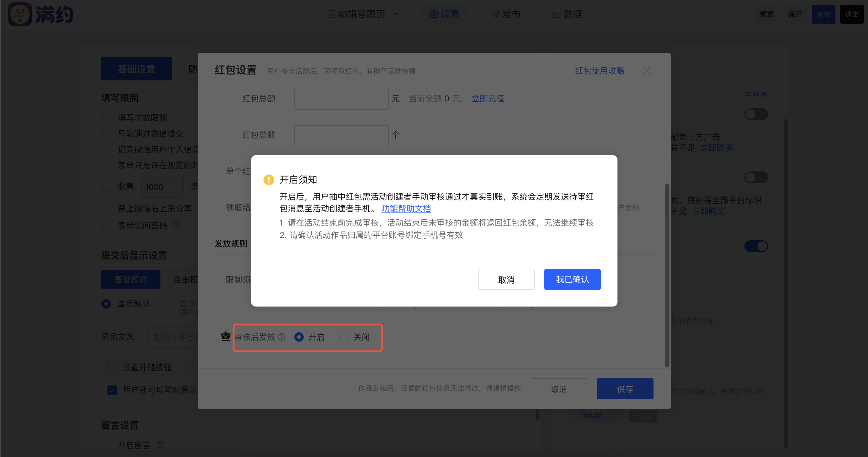The width and height of the screenshot is (868, 457).
Task: Expand dropdown arrow next to 编辑答题页
Action: [x=396, y=14]
